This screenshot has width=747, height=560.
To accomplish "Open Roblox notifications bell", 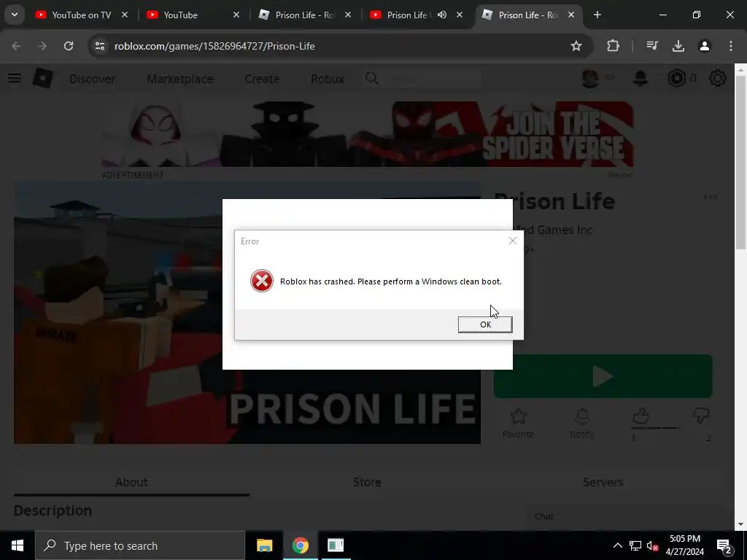I will point(640,78).
